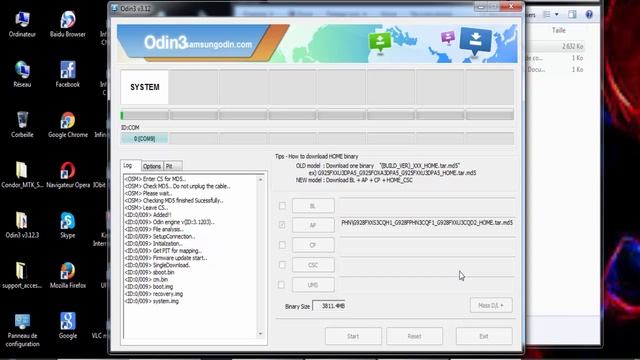Switch to the Options tab
The width and height of the screenshot is (640, 360).
click(x=151, y=166)
